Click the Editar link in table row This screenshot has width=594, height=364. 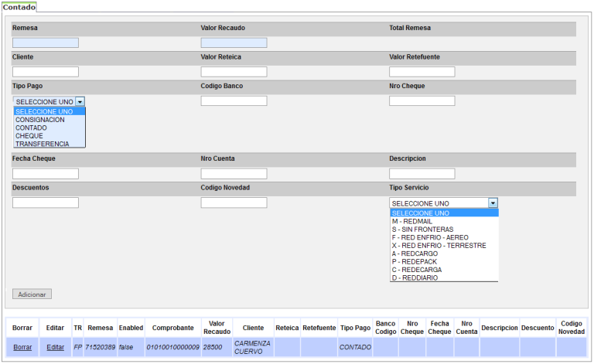[55, 347]
